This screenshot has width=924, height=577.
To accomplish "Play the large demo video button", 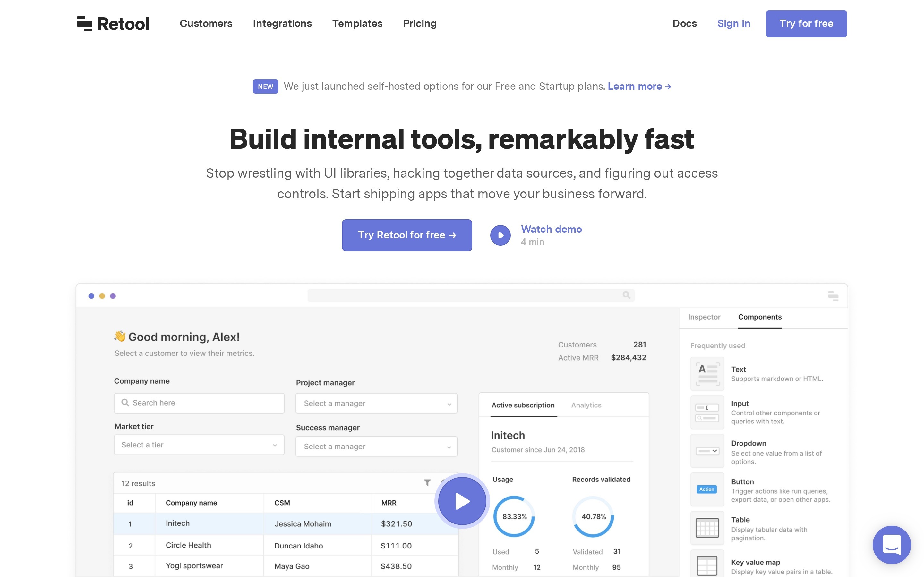I will coord(462,501).
